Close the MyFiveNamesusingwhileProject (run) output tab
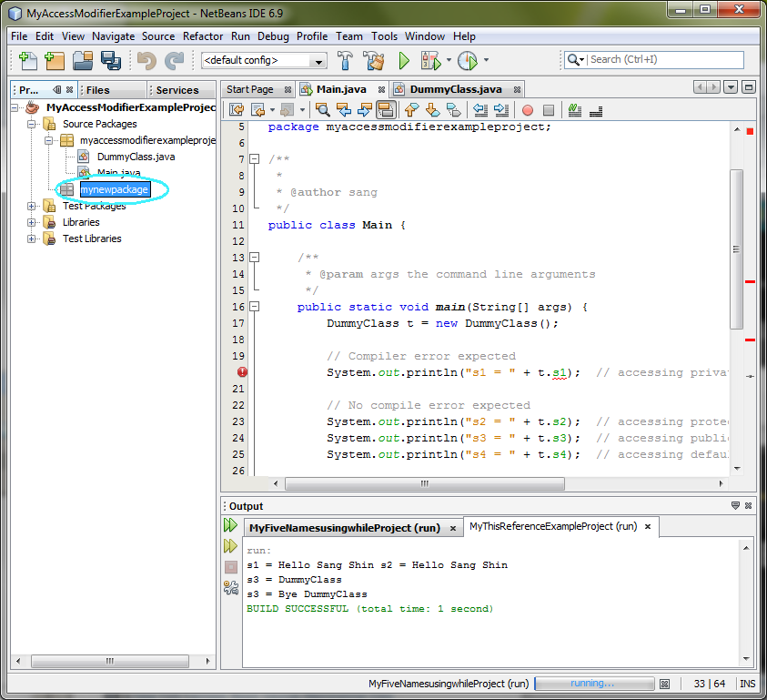Viewport: 767px width, 700px height. [453, 528]
